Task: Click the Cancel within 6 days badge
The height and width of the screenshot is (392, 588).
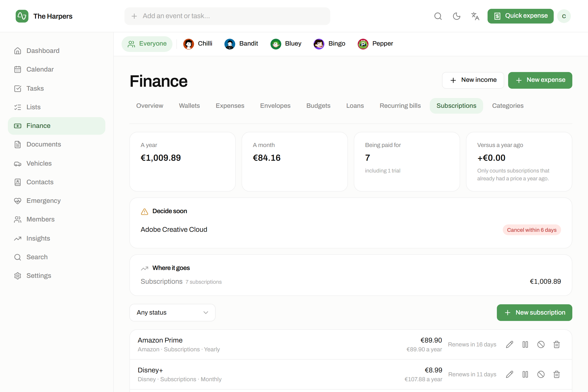Action: [531, 230]
